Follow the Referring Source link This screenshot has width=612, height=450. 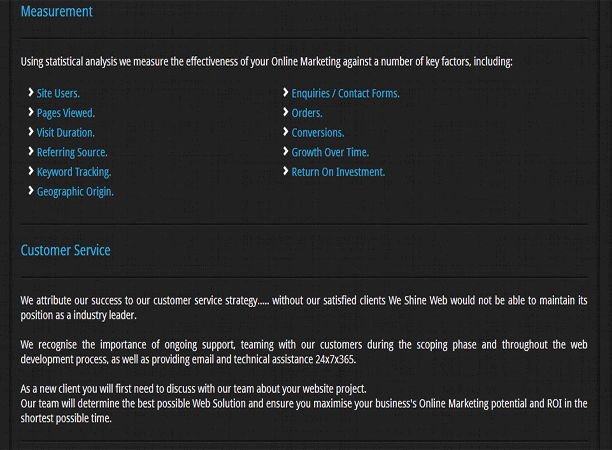tap(72, 153)
